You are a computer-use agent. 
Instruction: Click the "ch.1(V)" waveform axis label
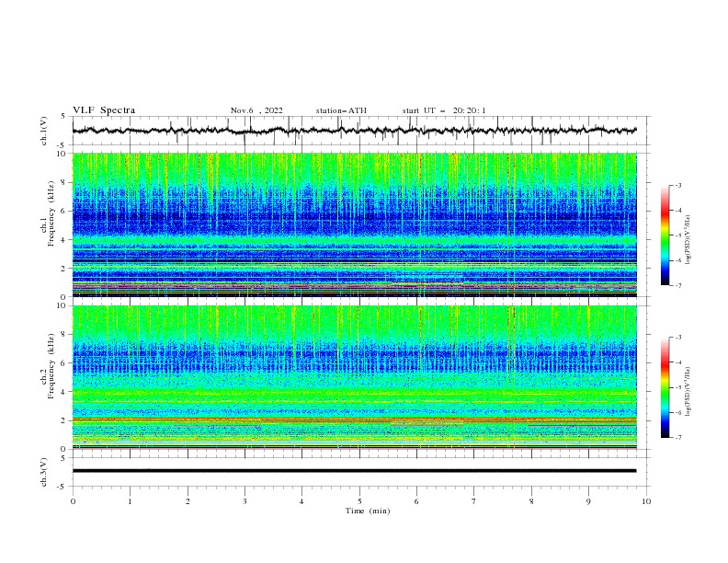[44, 131]
